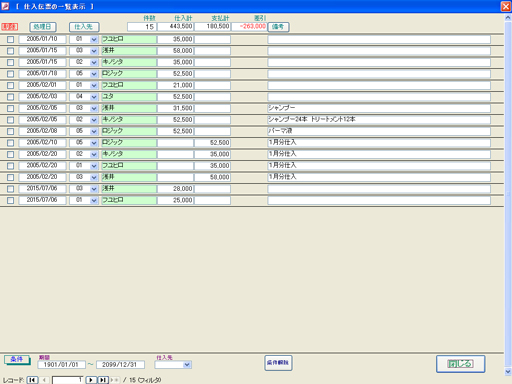512x384 pixels.
Task: Advance to next record arrow
Action: click(x=91, y=380)
